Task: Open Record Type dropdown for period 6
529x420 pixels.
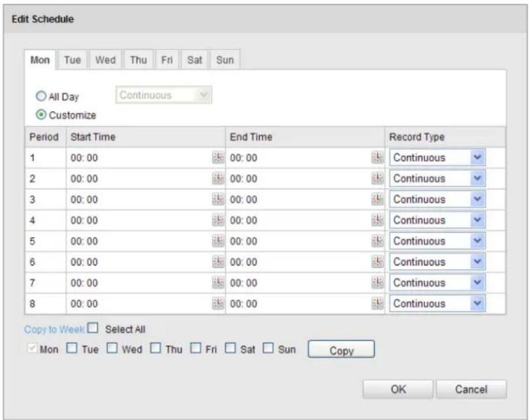Action: tap(437, 262)
